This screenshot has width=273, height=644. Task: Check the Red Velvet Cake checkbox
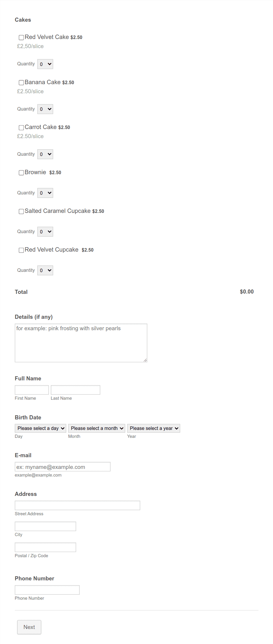point(21,38)
